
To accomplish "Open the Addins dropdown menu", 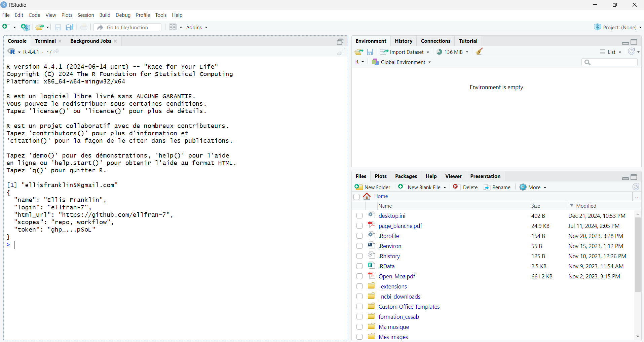I will point(197,27).
